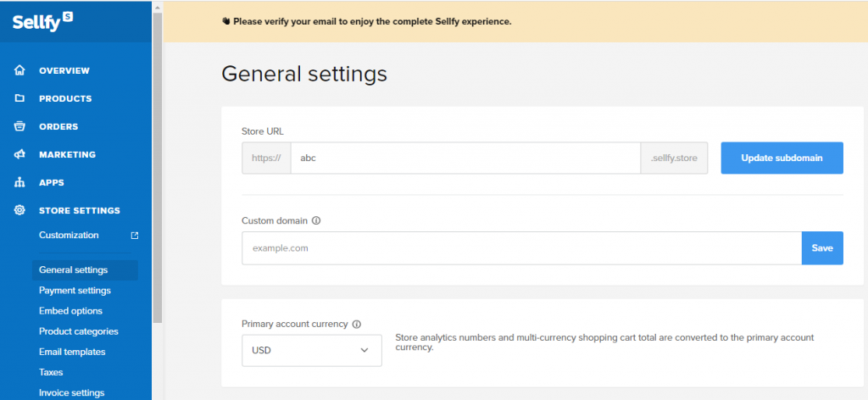Open the Apps menu item

(52, 182)
